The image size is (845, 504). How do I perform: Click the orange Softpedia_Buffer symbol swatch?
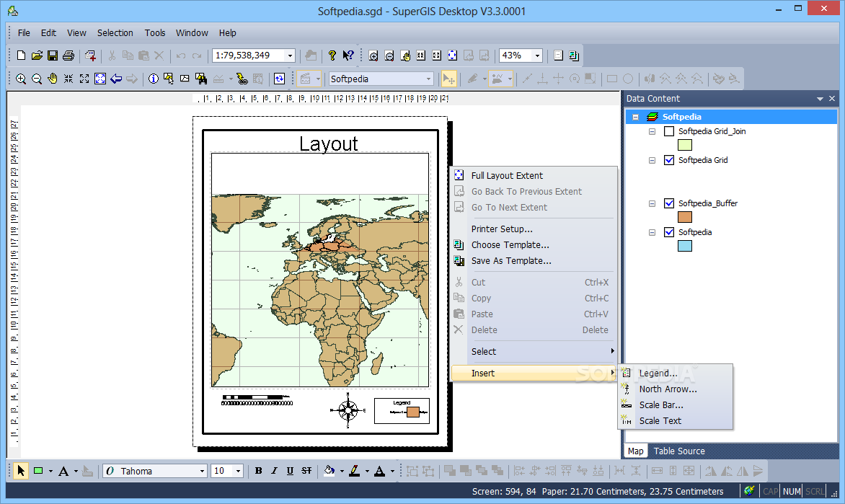point(684,217)
